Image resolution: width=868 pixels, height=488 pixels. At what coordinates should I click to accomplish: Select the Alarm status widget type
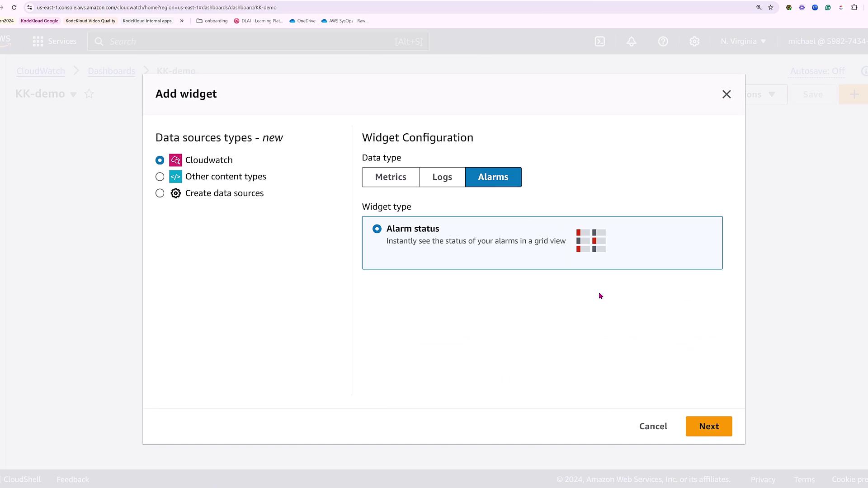point(377,229)
